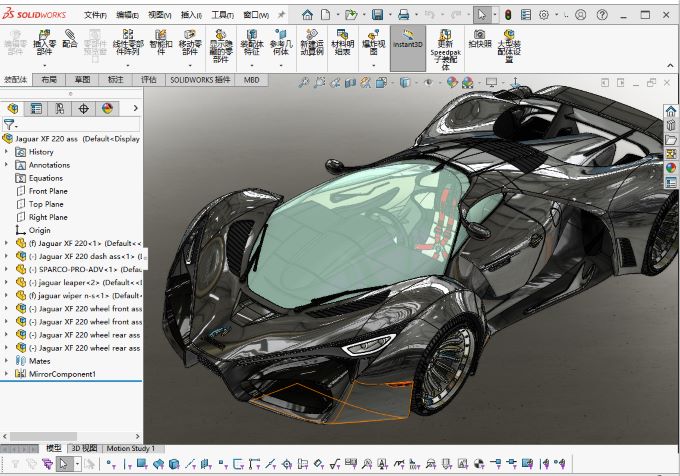
Task: Open SOLIDWORKS 插件 ribbon tab
Action: click(x=200, y=80)
